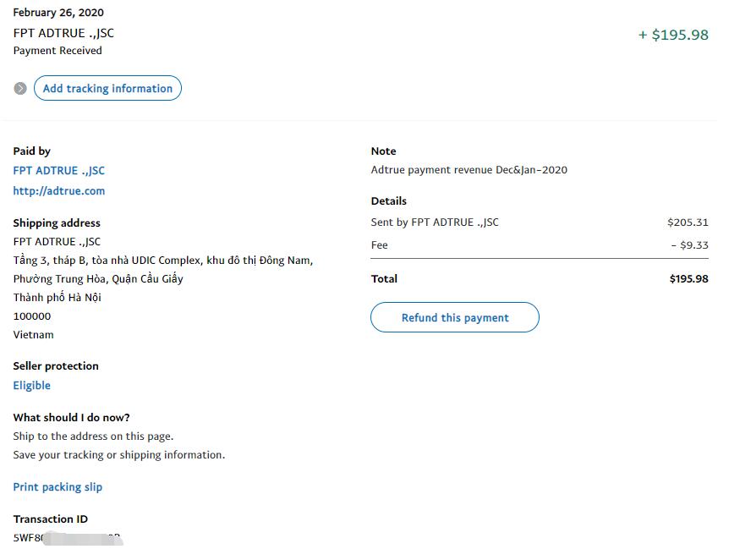Click the - $9.33 fee amount
This screenshot has width=729, height=560.
[x=690, y=245]
